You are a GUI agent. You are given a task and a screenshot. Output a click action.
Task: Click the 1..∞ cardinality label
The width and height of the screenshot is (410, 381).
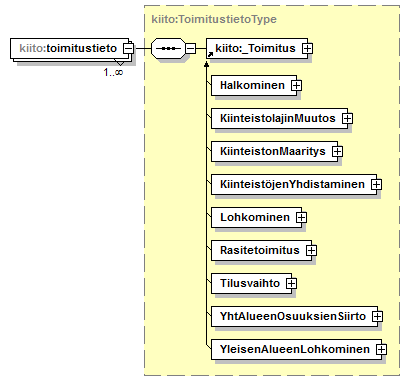point(113,72)
